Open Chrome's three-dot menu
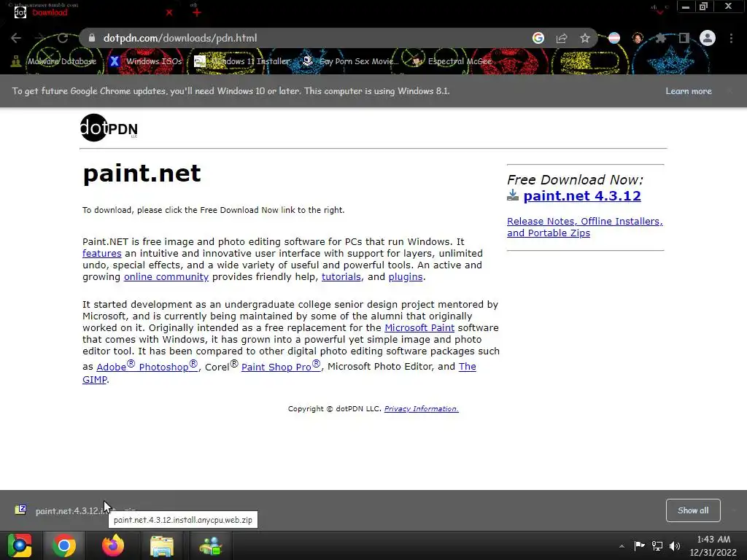This screenshot has height=560, width=747. tap(731, 38)
